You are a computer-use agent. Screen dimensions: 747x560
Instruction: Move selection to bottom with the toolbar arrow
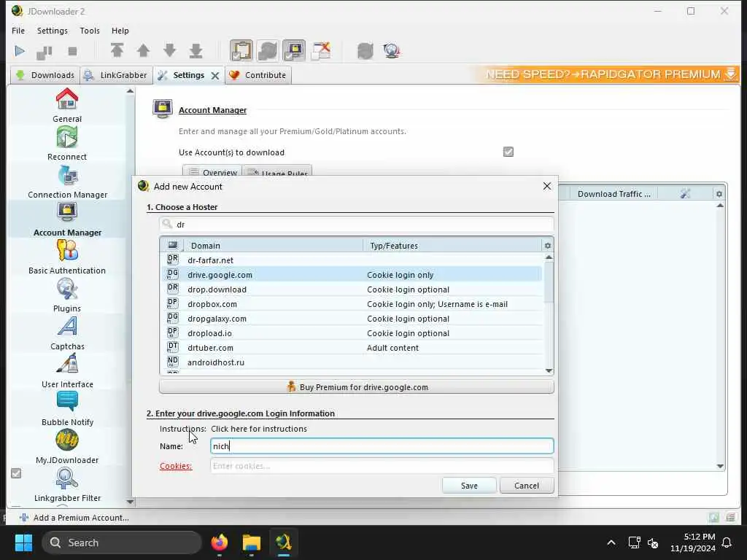[x=196, y=50]
